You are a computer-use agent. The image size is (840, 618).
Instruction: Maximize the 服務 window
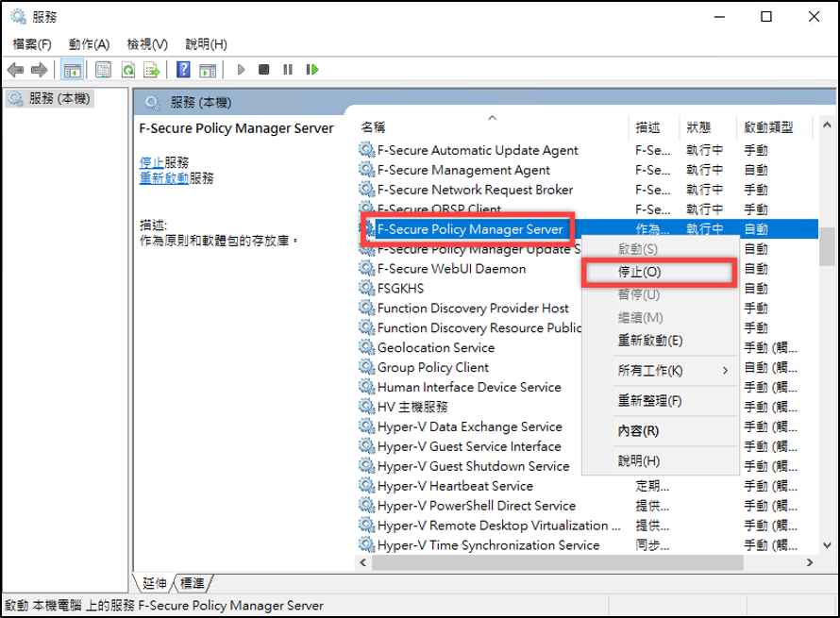[766, 17]
